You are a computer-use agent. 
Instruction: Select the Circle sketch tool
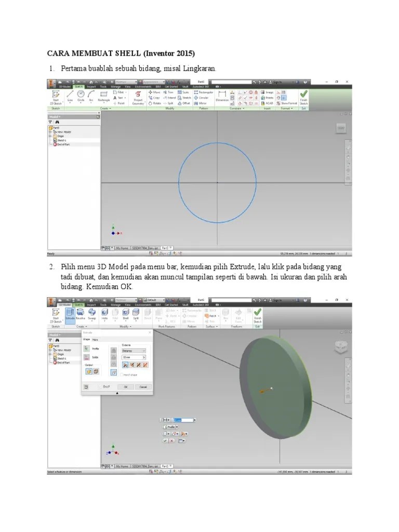point(81,96)
